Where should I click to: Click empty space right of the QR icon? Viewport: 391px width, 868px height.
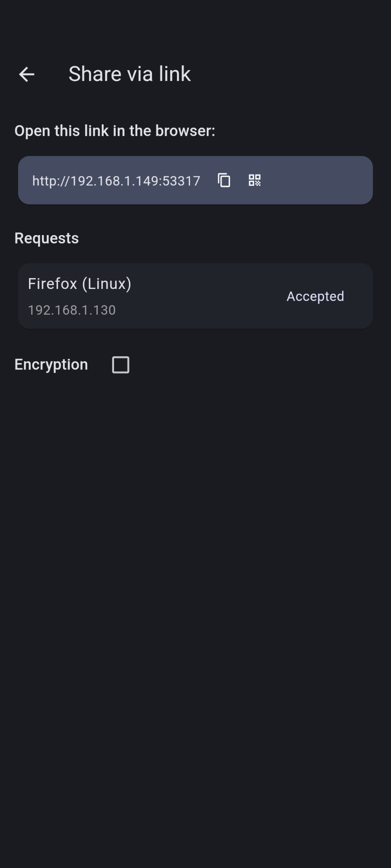[317, 180]
